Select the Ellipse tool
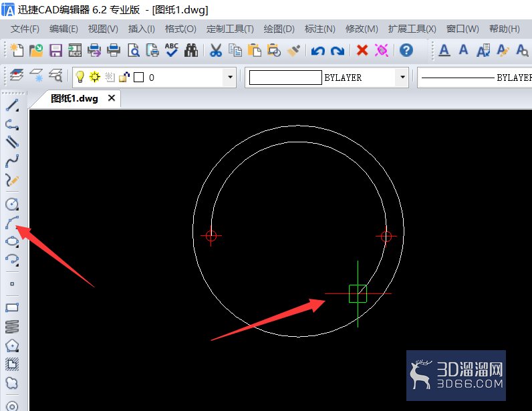The width and height of the screenshot is (532, 411). [12, 241]
